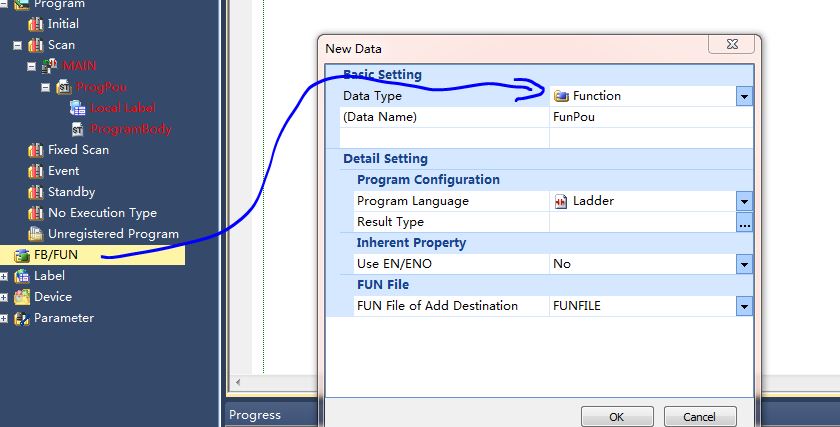Open FUN File of Add Destination dropdown
840x427 pixels.
pyautogui.click(x=743, y=306)
